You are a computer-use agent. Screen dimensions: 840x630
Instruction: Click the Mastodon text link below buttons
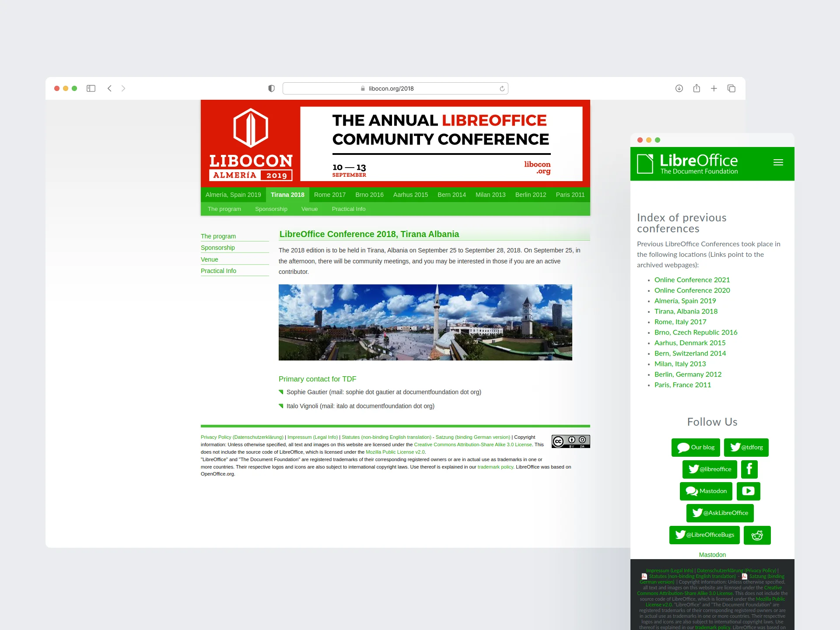click(x=712, y=555)
